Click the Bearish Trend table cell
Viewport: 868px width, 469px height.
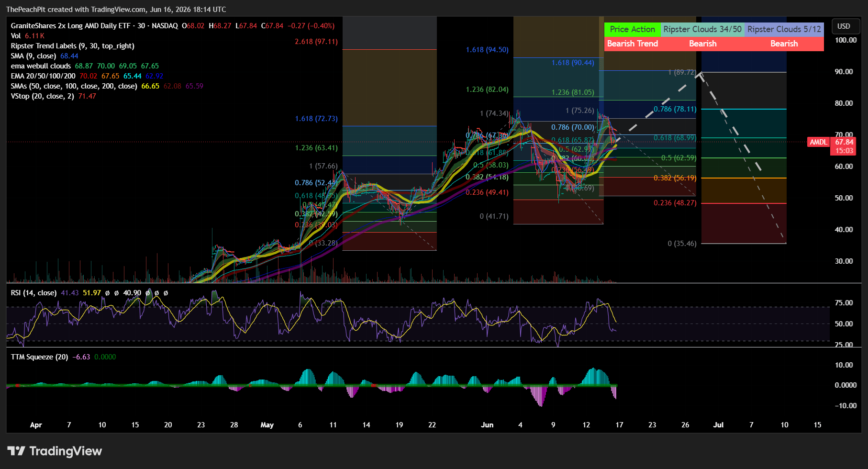point(633,44)
